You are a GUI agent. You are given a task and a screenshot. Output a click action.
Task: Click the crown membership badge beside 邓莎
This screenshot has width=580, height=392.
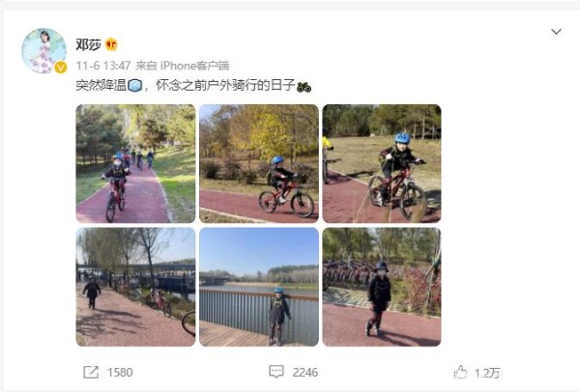click(111, 44)
